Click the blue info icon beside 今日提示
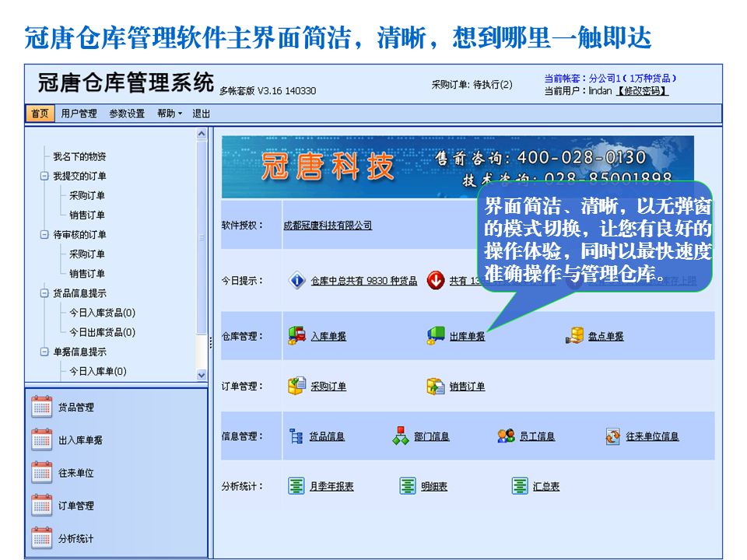Image resolution: width=747 pixels, height=560 pixels. (297, 280)
